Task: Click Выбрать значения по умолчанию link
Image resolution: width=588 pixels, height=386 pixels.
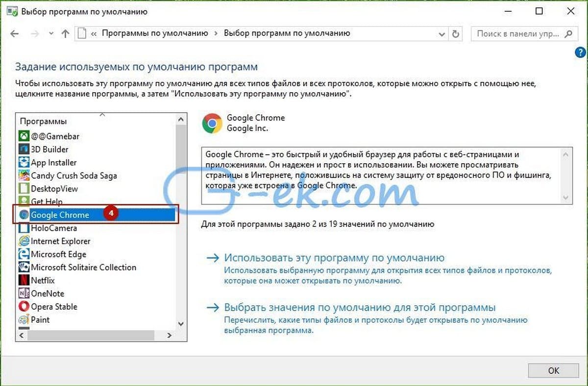Action: coord(360,308)
